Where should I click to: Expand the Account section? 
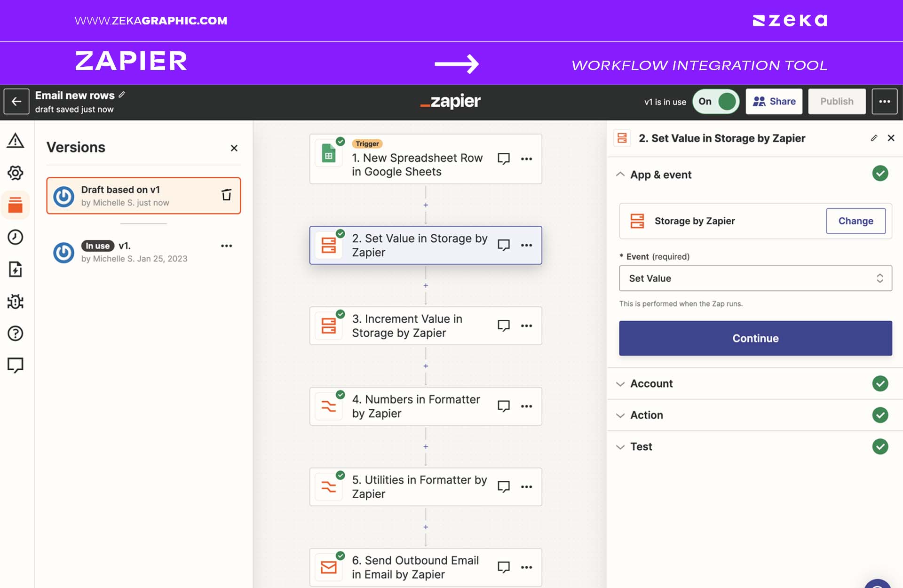(x=651, y=383)
